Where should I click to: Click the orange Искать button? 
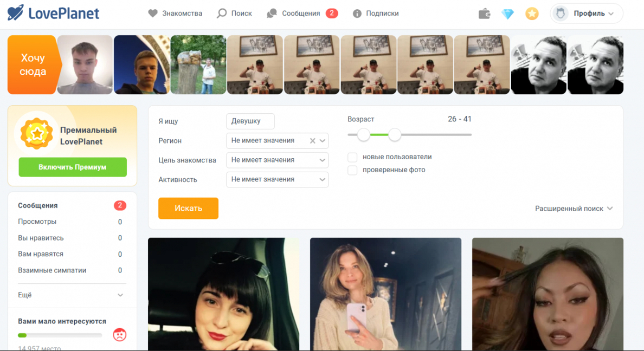pos(189,208)
